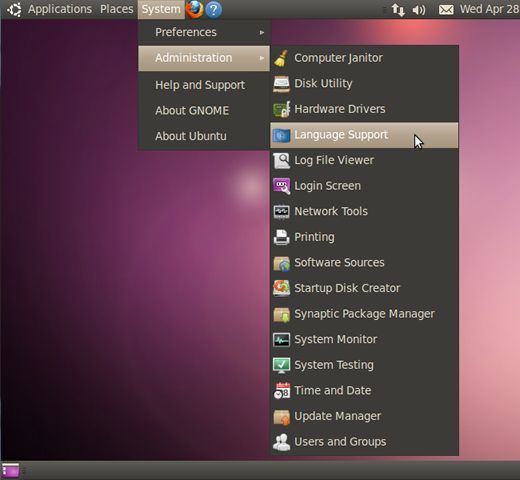Choose Synaptic Package Manager

click(364, 314)
